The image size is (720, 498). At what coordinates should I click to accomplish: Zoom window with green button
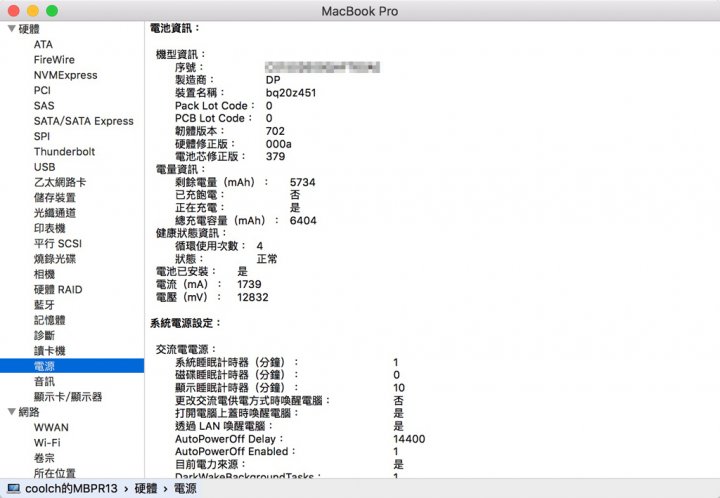(x=52, y=11)
